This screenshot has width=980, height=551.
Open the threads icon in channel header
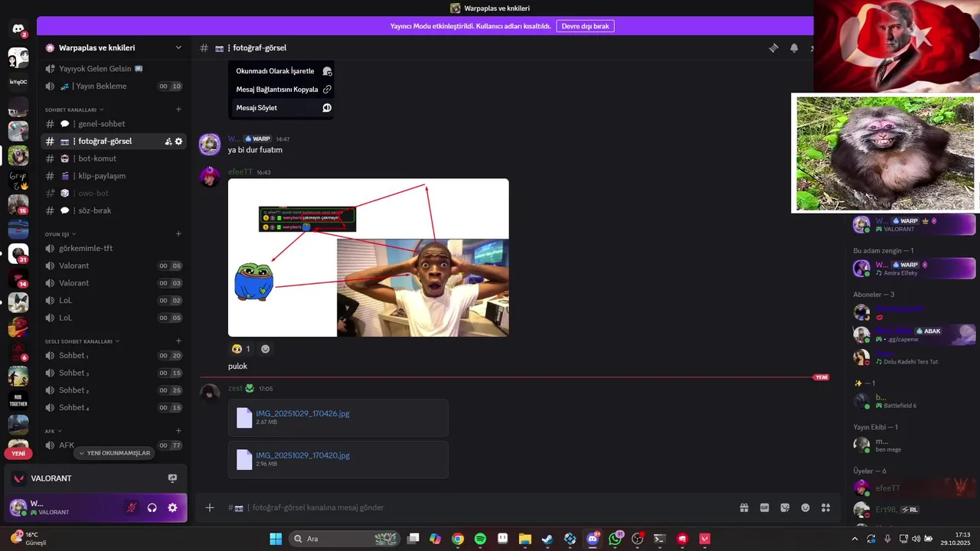coord(774,47)
